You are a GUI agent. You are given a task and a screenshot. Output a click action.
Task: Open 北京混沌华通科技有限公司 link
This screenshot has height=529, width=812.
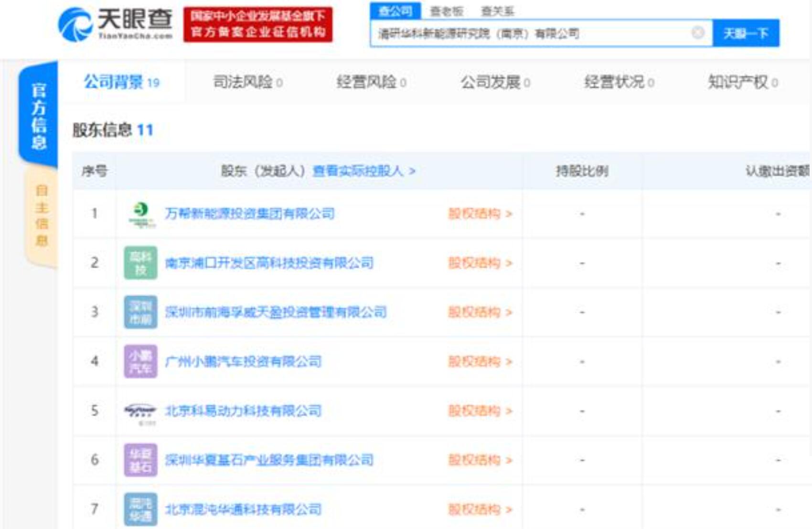pos(243,509)
